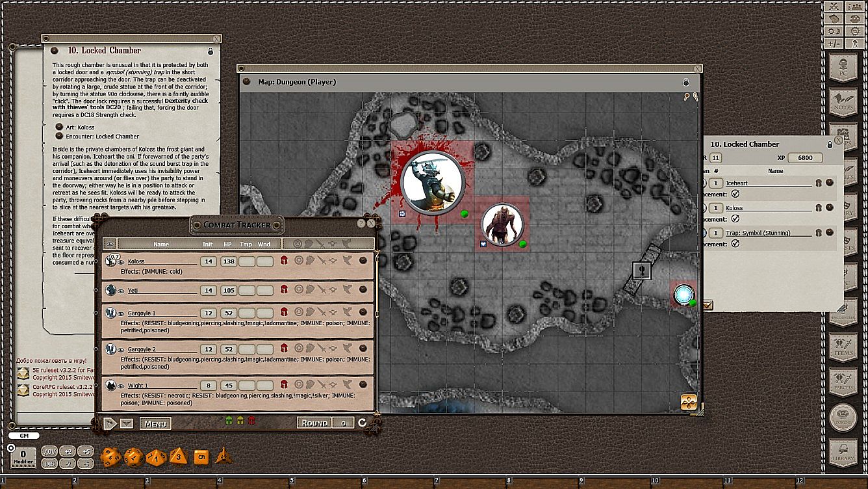The height and width of the screenshot is (489, 868).
Task: Click the Modifier stack box
Action: tap(23, 458)
